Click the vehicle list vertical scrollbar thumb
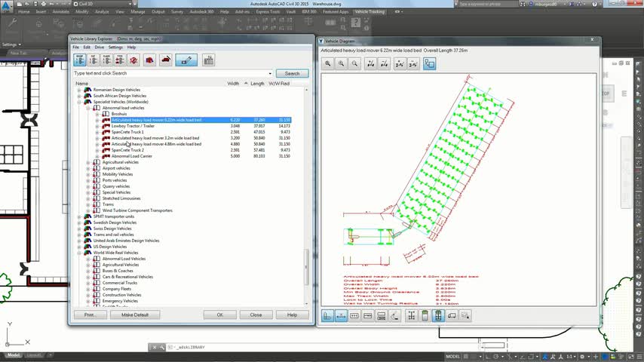The height and width of the screenshot is (362, 644). point(306,267)
